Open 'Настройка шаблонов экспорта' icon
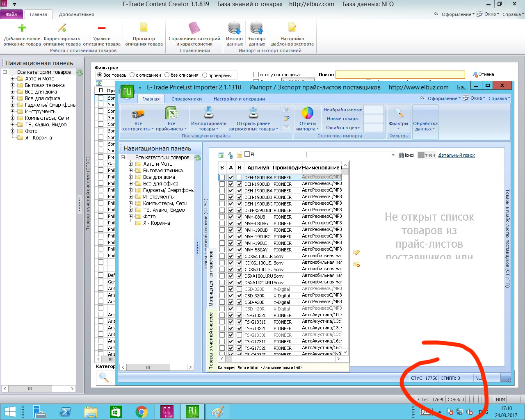Viewport: 525px width, 420px height. pos(292,28)
